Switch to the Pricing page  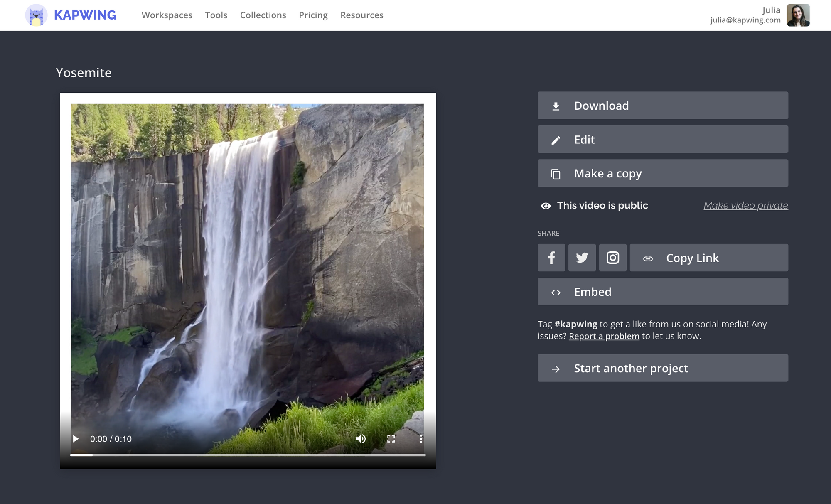point(313,15)
